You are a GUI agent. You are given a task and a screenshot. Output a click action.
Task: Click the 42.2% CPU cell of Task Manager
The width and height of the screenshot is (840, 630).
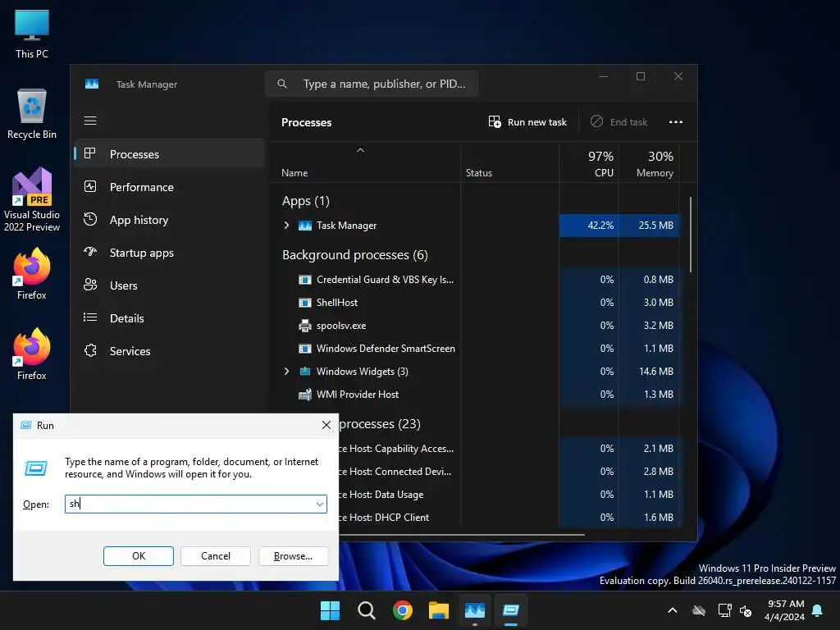[589, 226]
